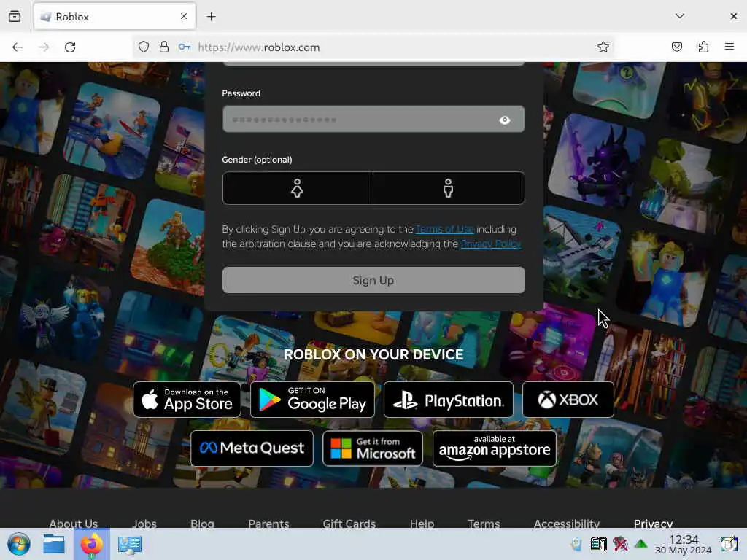This screenshot has height=560, width=747.
Task: Open the Privacy footer link
Action: 653,524
